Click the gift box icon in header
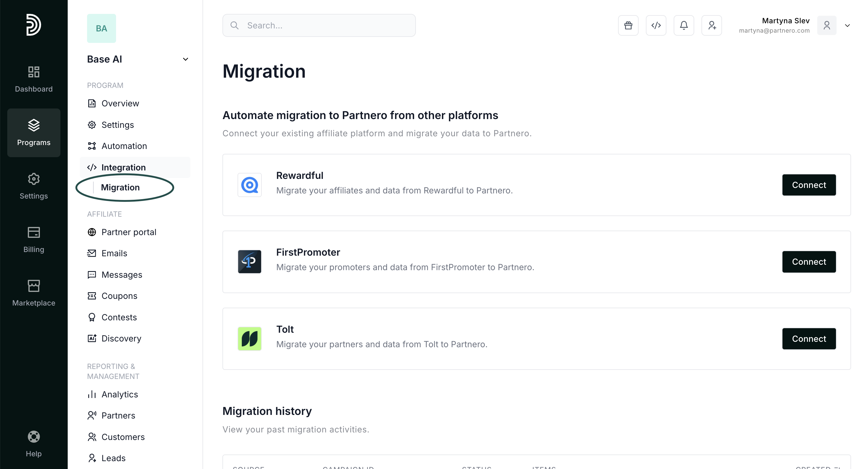The width and height of the screenshot is (868, 469). pos(628,25)
